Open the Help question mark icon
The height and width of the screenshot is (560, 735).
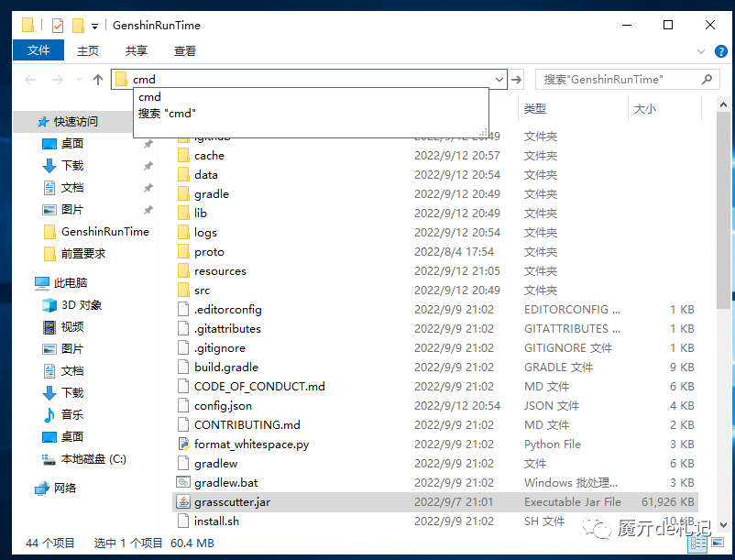(x=721, y=51)
